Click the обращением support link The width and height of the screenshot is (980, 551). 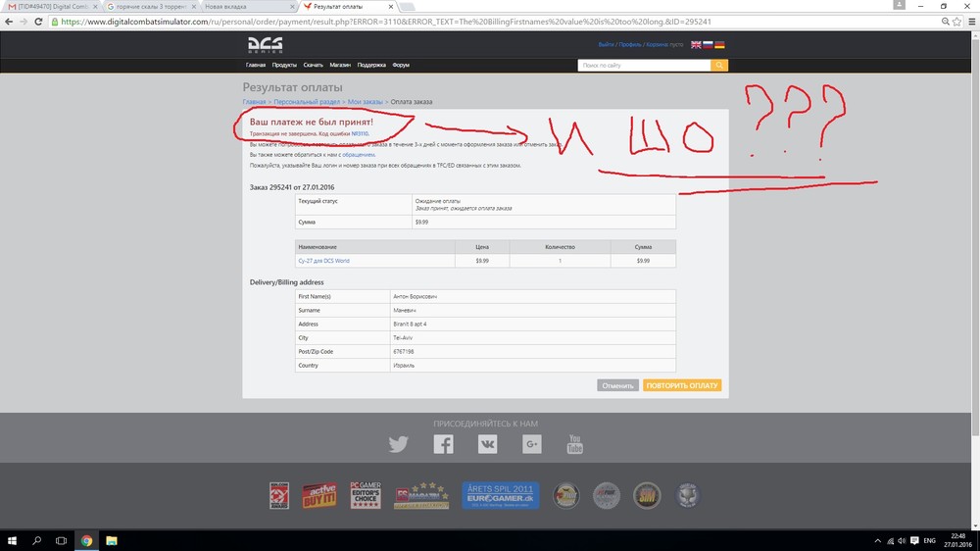click(358, 155)
